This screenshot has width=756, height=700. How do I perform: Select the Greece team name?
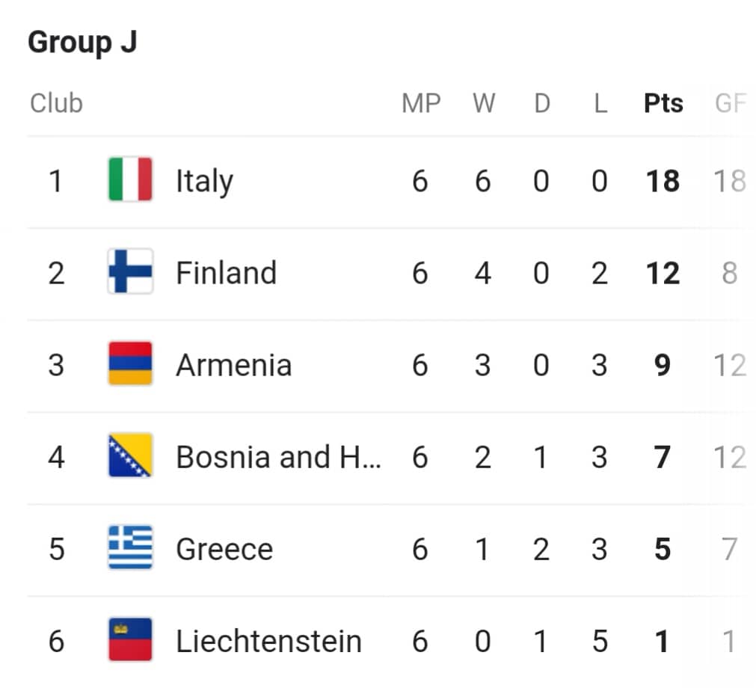click(x=224, y=549)
